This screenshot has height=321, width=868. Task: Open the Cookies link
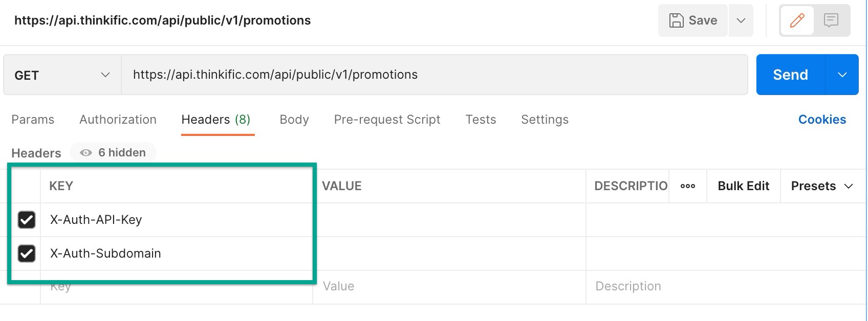point(822,120)
